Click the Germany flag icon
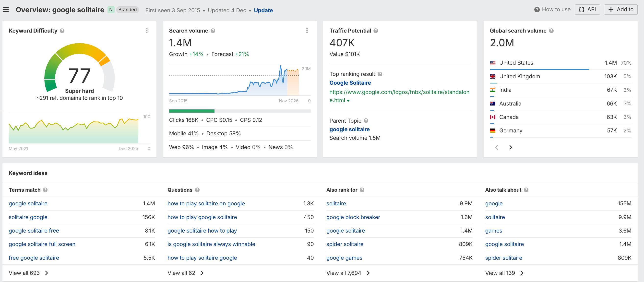The width and height of the screenshot is (644, 282). pos(492,130)
